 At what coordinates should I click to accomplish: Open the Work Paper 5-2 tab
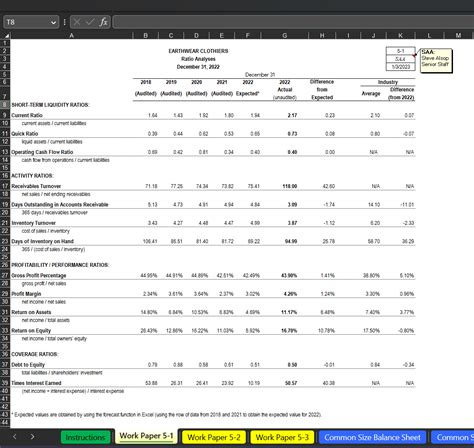pos(214,437)
